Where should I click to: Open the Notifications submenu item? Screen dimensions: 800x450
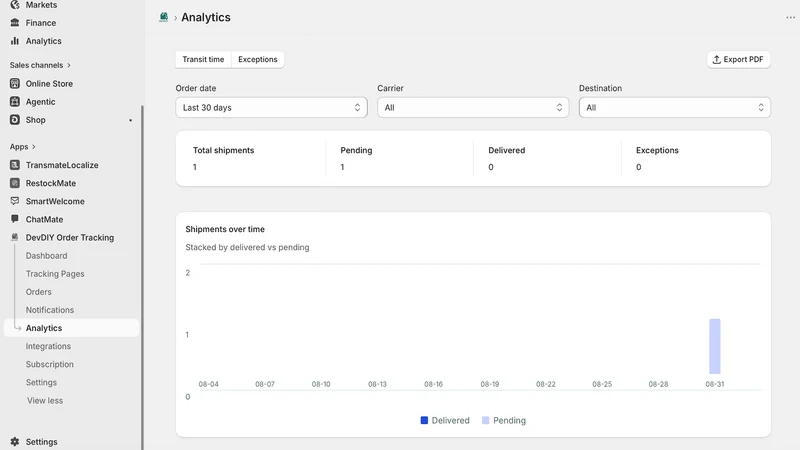point(50,310)
